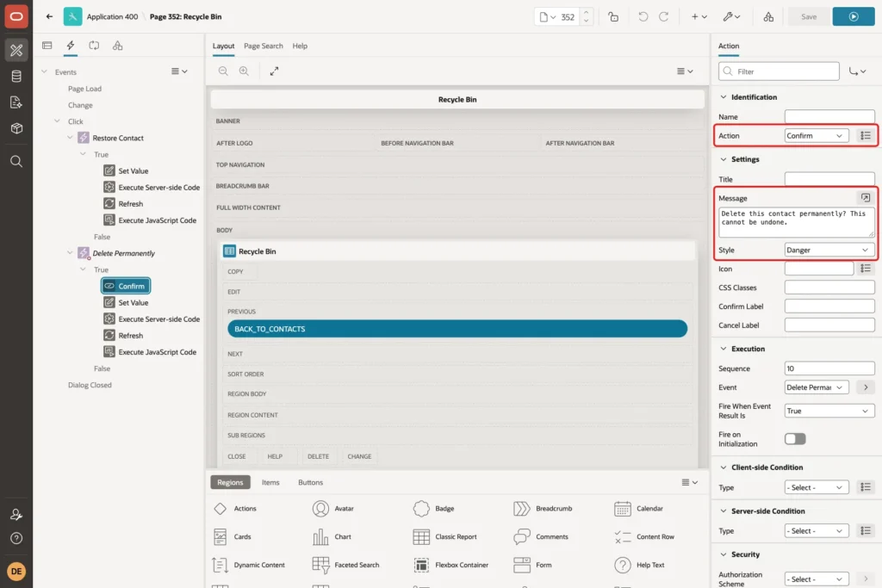Open the Dynamic Actions lightning tab

pos(71,46)
